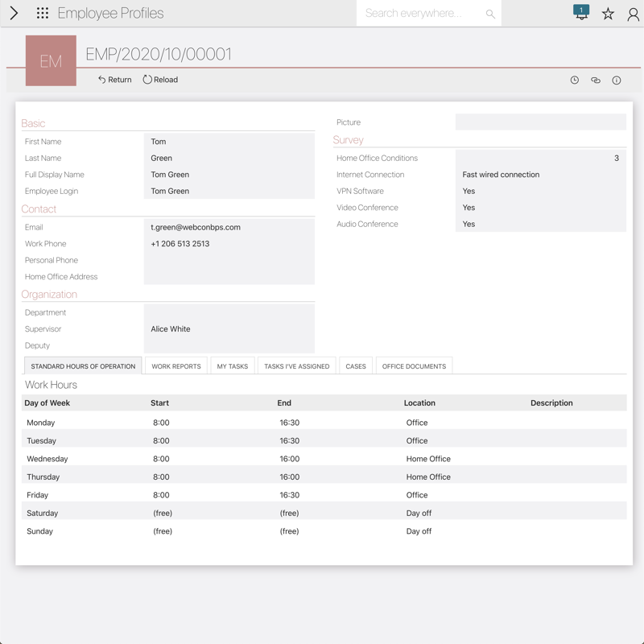
Task: Go to the Cases tab
Action: coord(356,366)
